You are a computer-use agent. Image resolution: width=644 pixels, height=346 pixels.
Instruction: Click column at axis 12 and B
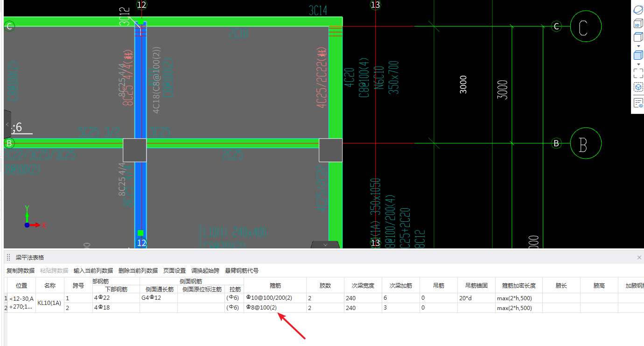[134, 150]
